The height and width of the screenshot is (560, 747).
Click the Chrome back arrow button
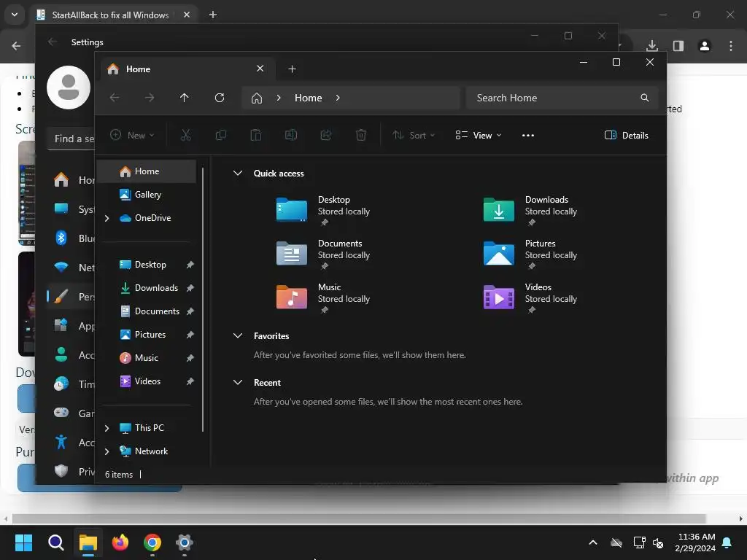pyautogui.click(x=16, y=46)
